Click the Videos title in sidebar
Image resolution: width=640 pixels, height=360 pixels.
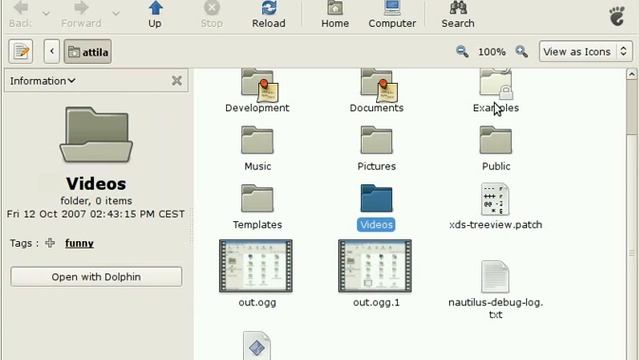(96, 184)
